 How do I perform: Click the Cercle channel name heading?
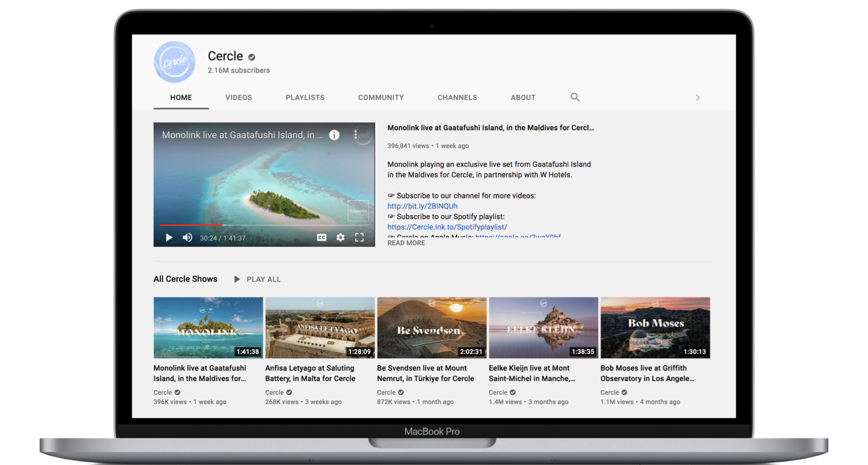click(225, 56)
